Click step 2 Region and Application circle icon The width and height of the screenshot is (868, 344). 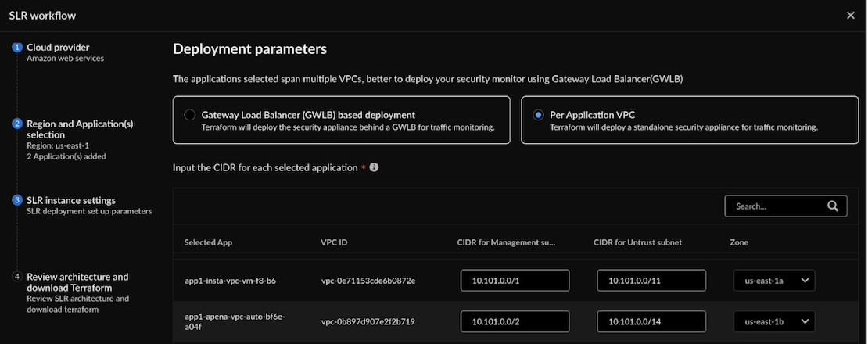coord(16,124)
